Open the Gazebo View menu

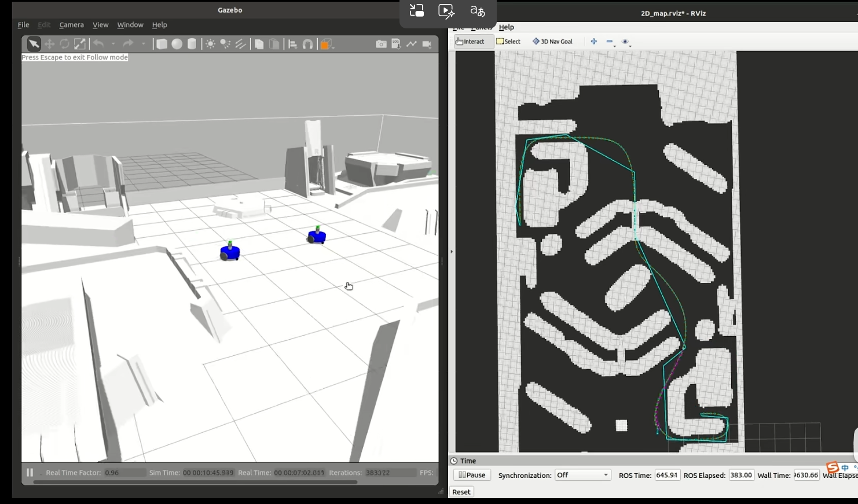[x=100, y=25]
